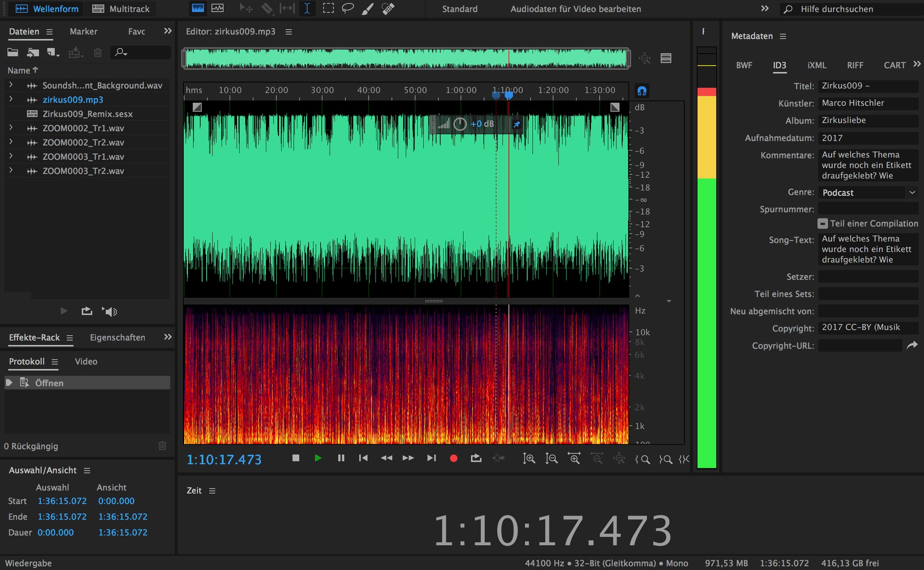This screenshot has width=924, height=570.
Task: Click zoom in amplitude icon
Action: (x=529, y=459)
